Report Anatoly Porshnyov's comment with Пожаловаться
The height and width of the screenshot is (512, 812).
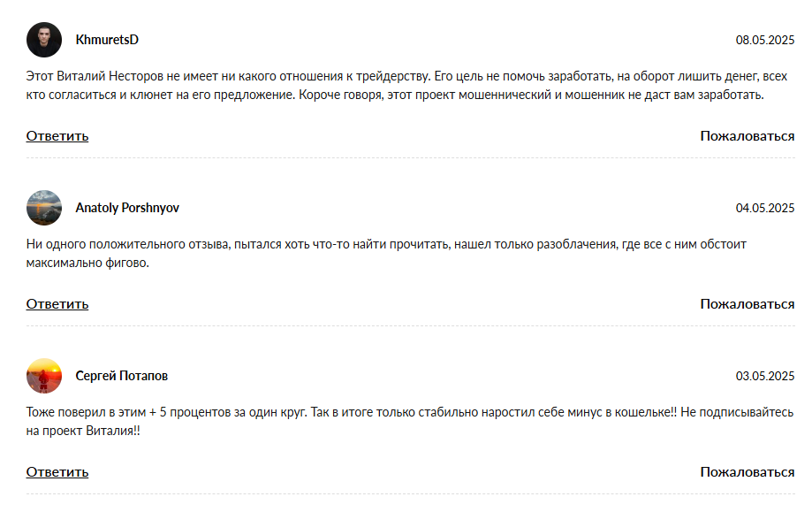click(747, 303)
